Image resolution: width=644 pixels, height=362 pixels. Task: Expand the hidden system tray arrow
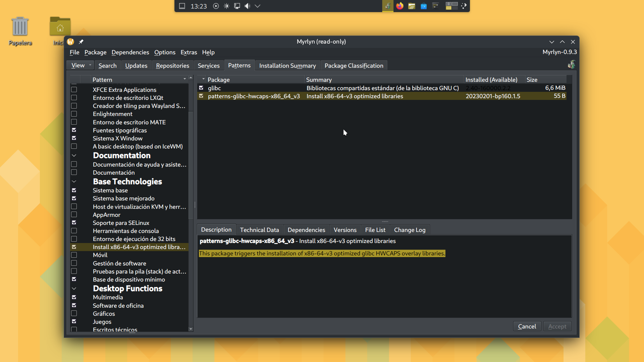point(258,6)
